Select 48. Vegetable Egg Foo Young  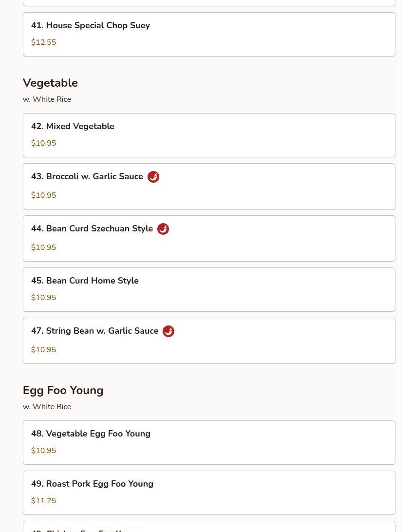coord(209,442)
